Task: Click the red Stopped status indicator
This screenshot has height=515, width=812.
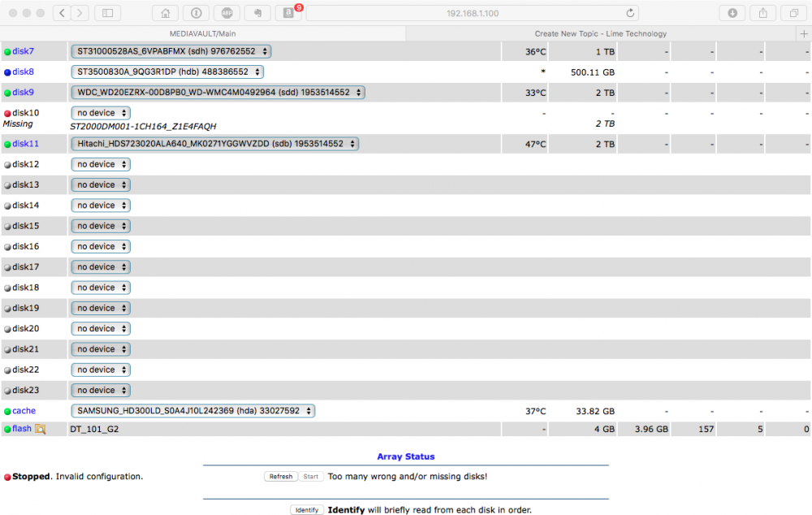Action: pyautogui.click(x=7, y=477)
